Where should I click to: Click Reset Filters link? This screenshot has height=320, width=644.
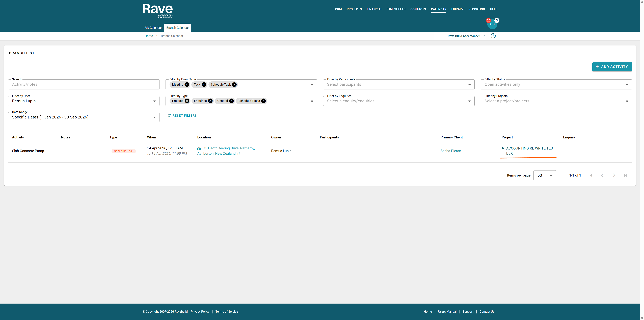tap(182, 116)
